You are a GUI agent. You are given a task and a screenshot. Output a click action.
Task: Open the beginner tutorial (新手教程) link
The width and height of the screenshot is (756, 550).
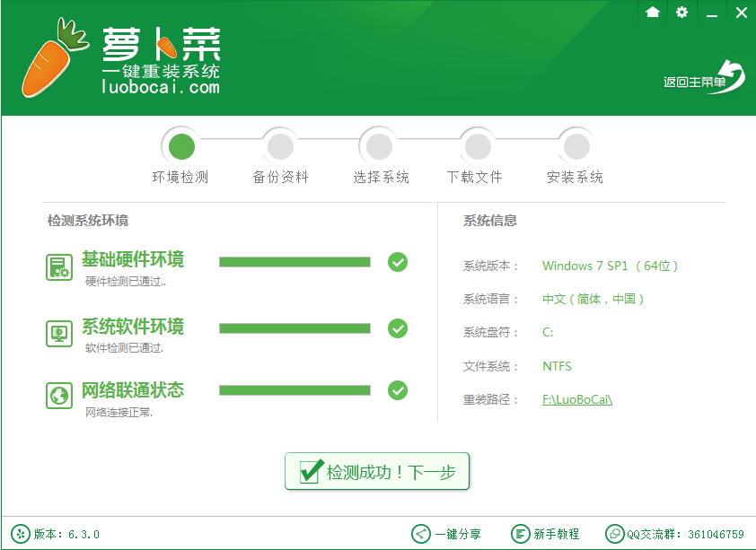pyautogui.click(x=546, y=534)
